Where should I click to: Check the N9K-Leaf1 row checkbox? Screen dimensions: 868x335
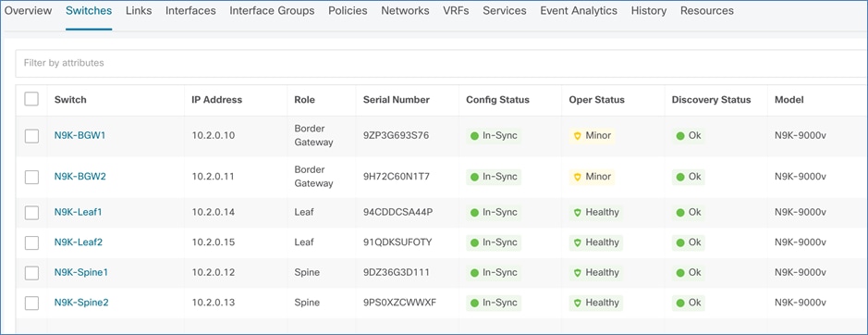(31, 213)
